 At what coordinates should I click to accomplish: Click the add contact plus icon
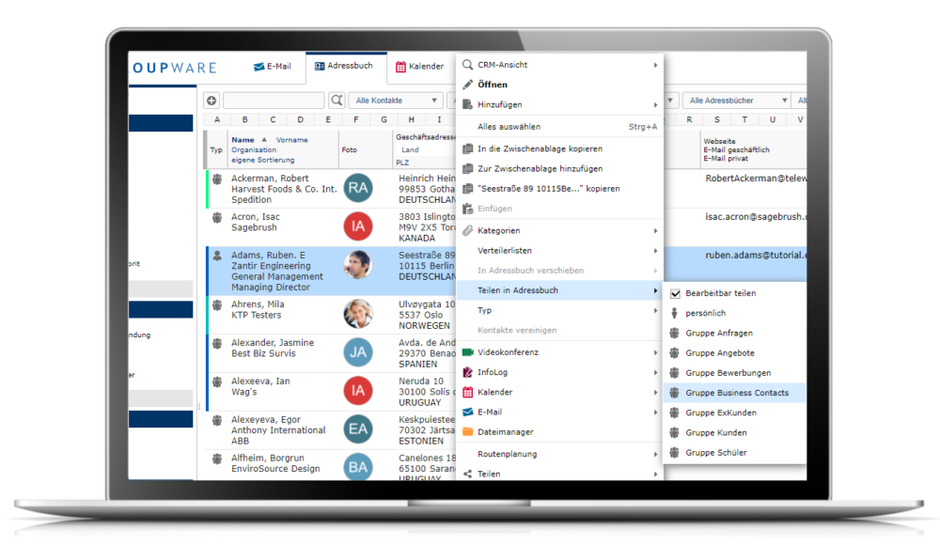(211, 101)
